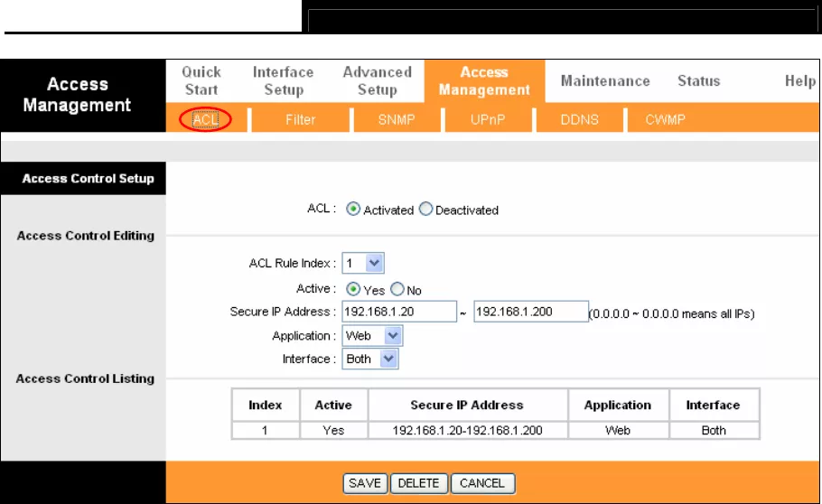Click the listing cell Web

pos(618,431)
